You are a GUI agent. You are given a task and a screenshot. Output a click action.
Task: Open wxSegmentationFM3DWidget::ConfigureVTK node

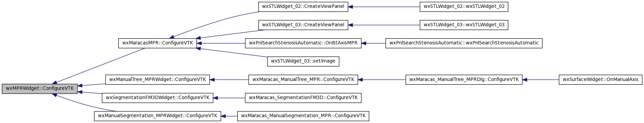[x=157, y=98]
